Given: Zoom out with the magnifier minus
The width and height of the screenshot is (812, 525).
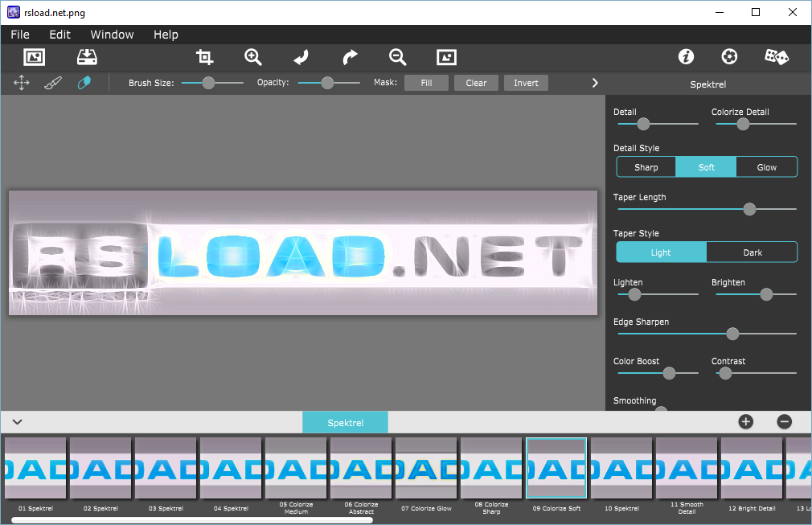Looking at the screenshot, I should 398,57.
